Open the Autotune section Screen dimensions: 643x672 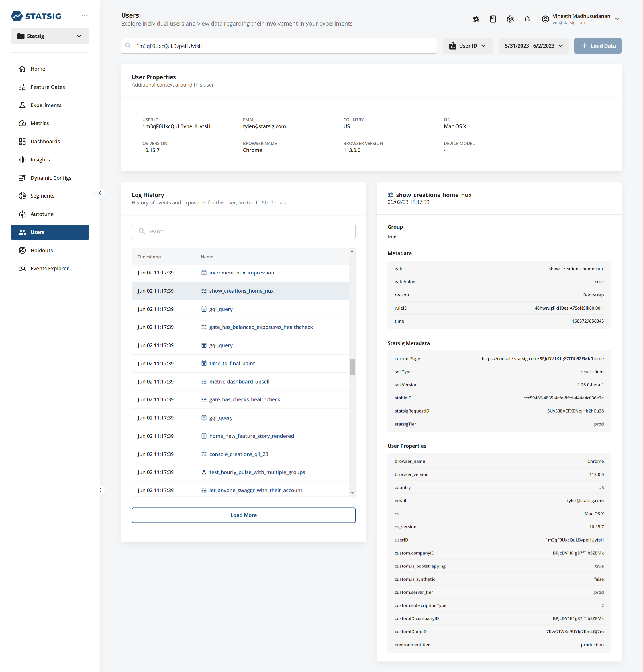42,214
